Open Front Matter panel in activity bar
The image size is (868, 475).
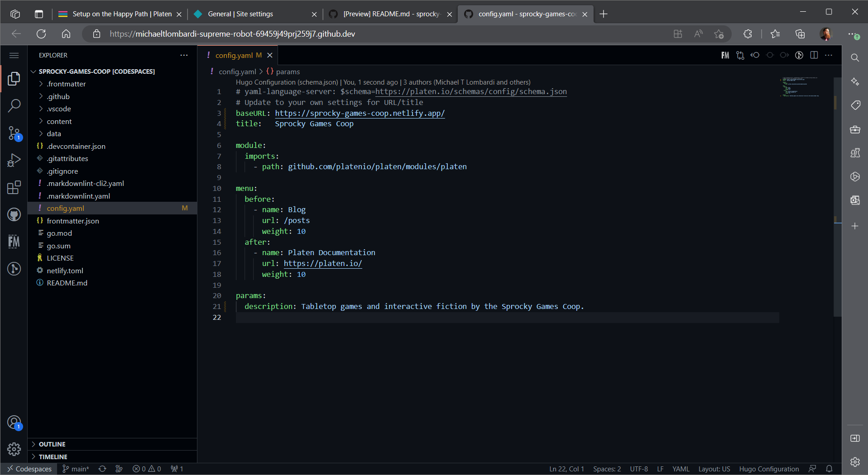coord(14,242)
